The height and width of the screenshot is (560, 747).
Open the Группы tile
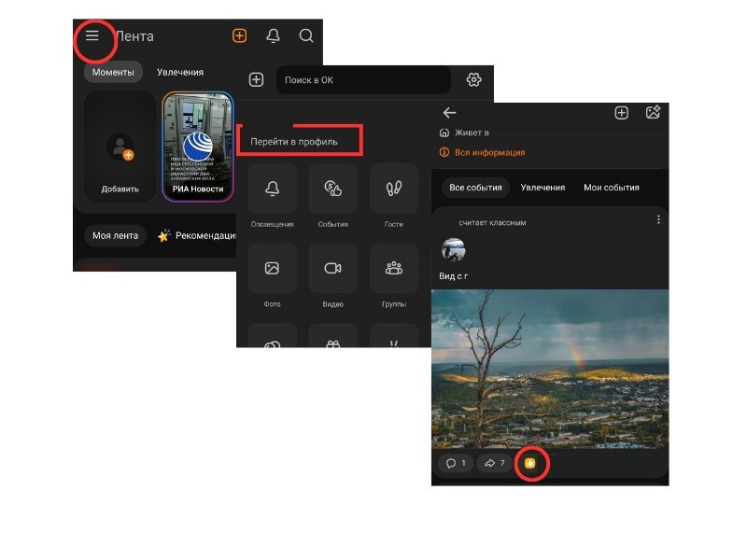pyautogui.click(x=393, y=269)
